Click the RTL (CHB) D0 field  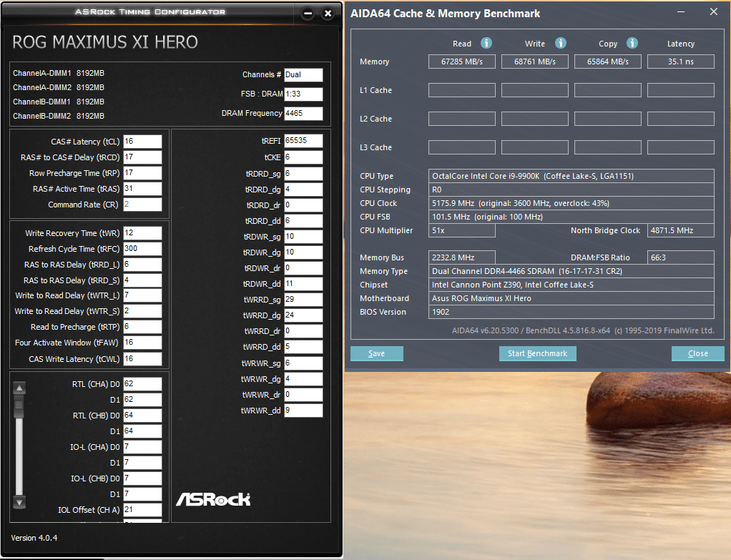coord(142,415)
